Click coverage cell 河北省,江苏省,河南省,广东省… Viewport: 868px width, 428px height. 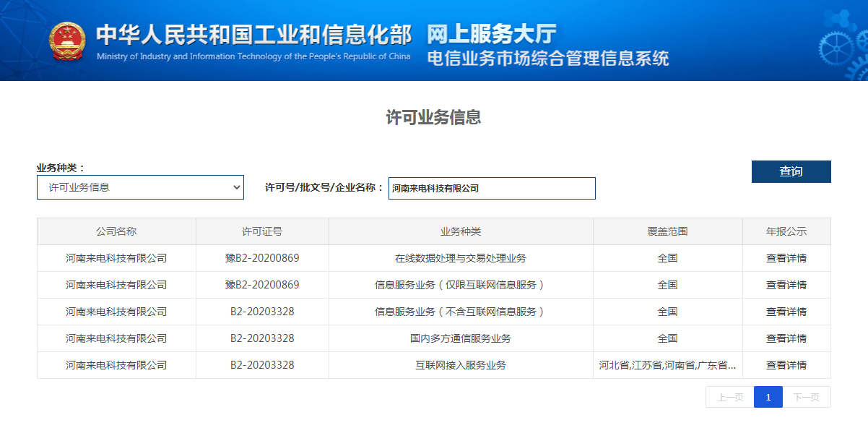pos(667,365)
